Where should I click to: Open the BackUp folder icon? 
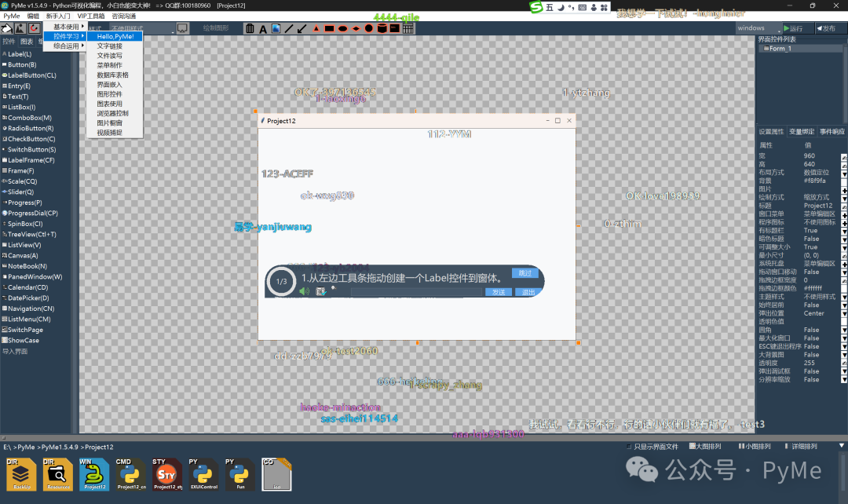[x=22, y=475]
